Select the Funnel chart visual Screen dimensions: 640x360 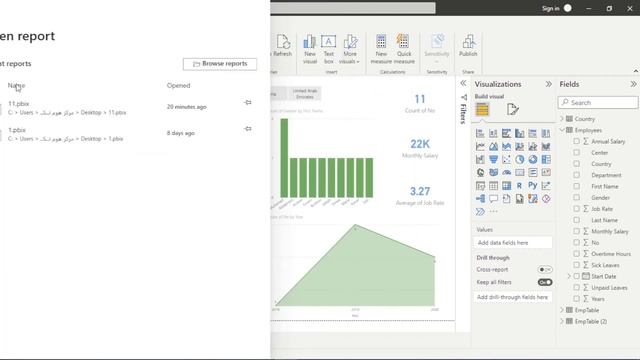[x=493, y=159]
